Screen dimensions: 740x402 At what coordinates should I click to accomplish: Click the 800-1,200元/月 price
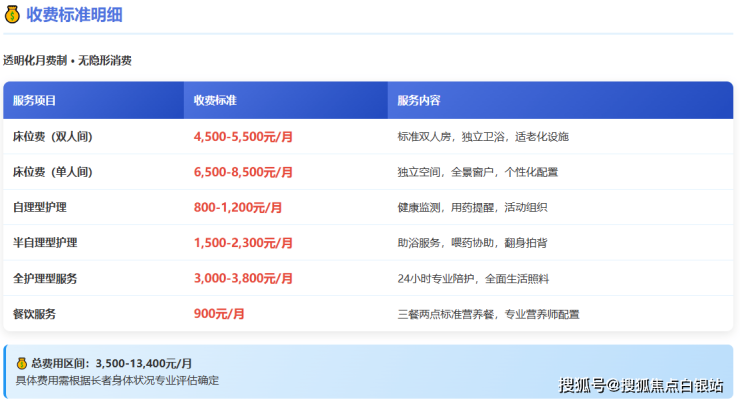(x=237, y=207)
